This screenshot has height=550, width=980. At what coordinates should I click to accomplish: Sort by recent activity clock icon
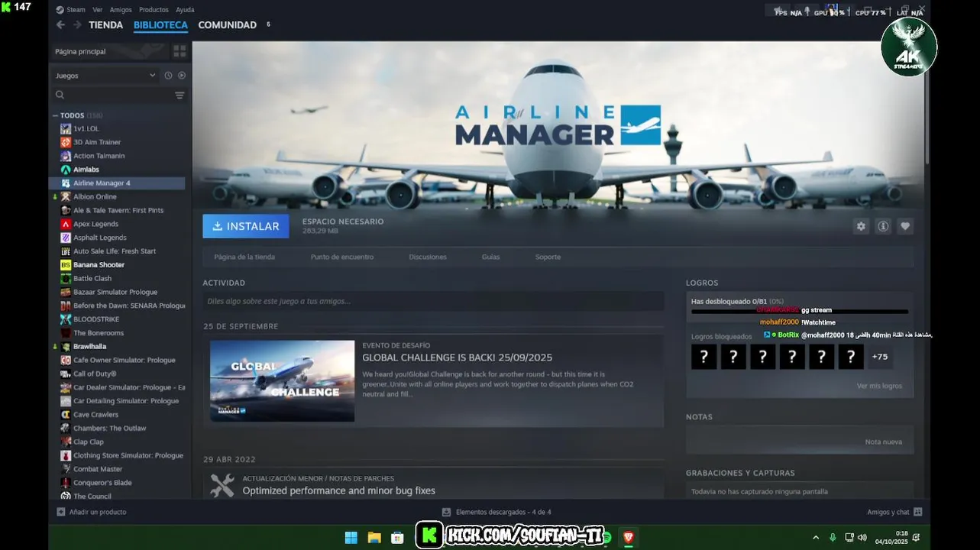click(x=168, y=76)
